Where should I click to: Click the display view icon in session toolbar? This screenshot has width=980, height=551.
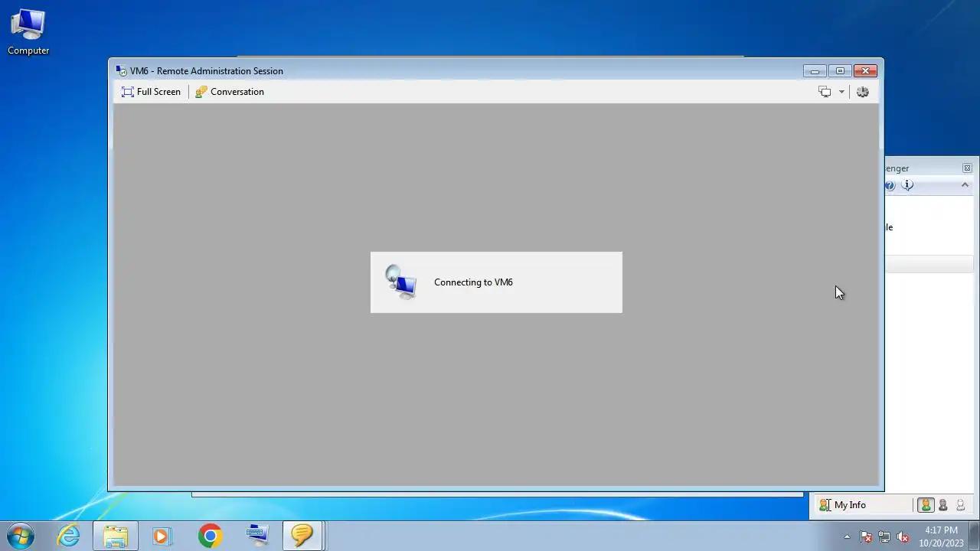pyautogui.click(x=825, y=92)
